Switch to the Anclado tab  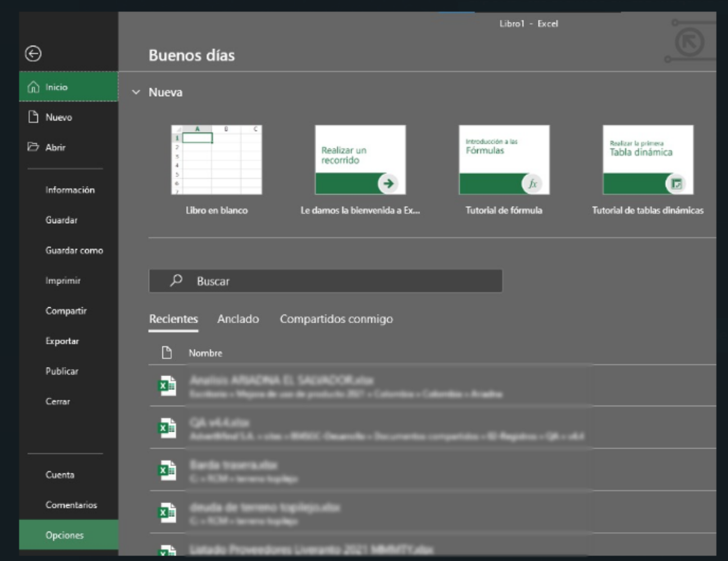[238, 319]
